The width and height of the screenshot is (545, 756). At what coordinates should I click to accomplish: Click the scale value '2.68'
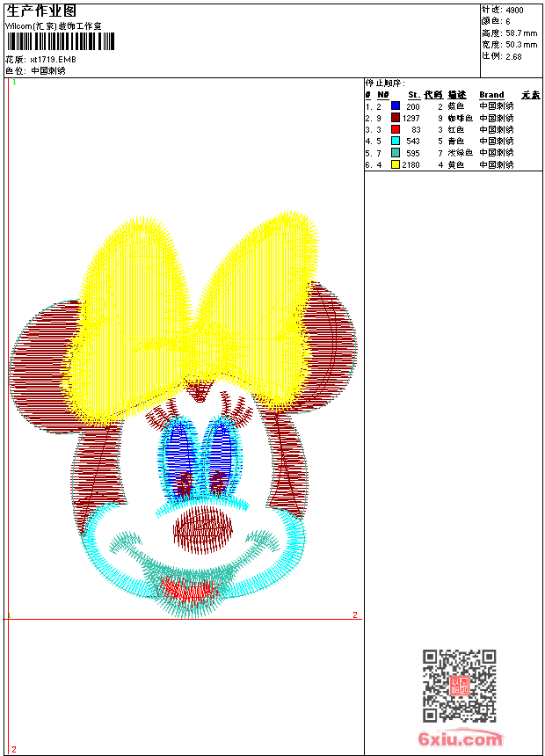pyautogui.click(x=513, y=56)
